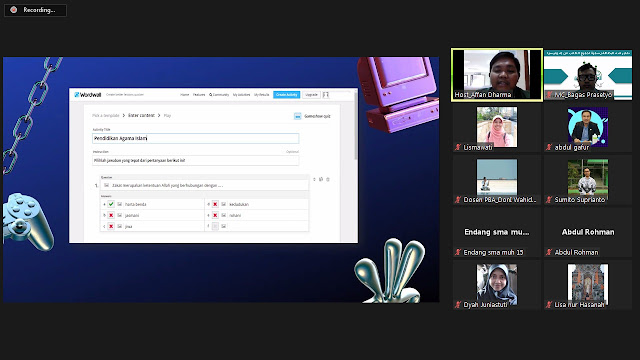Toggle the red cross mark for rohani
This screenshot has height=360, width=640.
215,215
